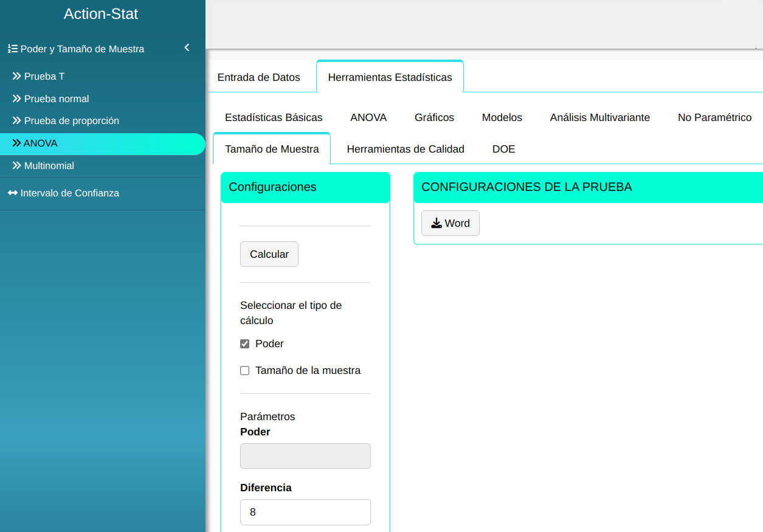This screenshot has height=532, width=763.
Task: Click the double-chevron icon beside Prueba de proporción
Action: (x=17, y=121)
